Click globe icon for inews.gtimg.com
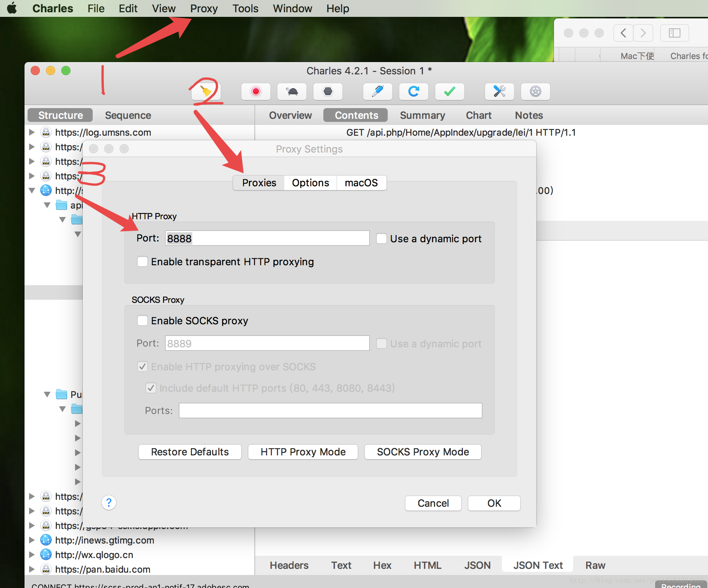708x588 pixels. tap(46, 540)
